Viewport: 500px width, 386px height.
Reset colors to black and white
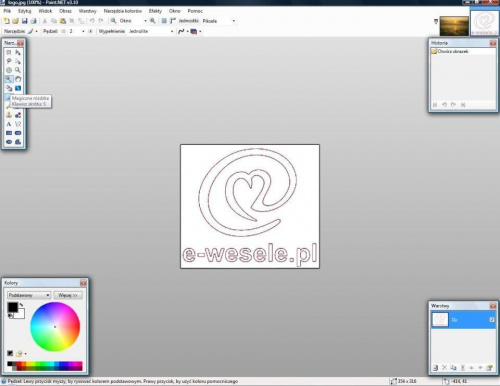point(10,316)
